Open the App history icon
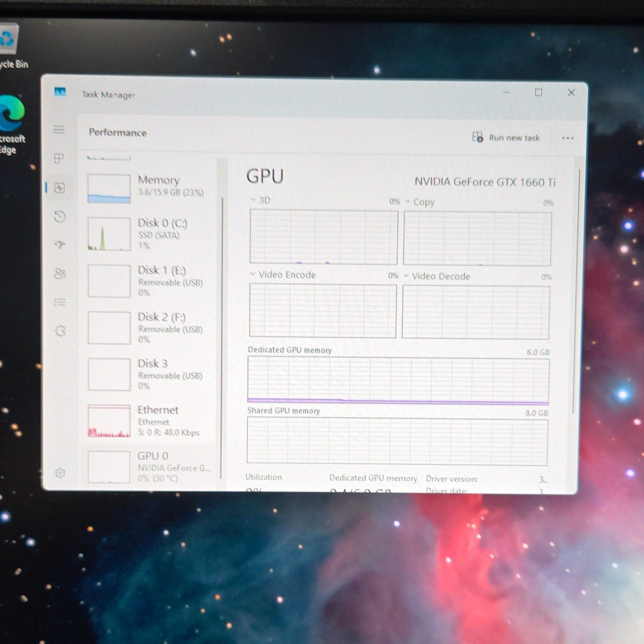This screenshot has height=644, width=644. (60, 217)
